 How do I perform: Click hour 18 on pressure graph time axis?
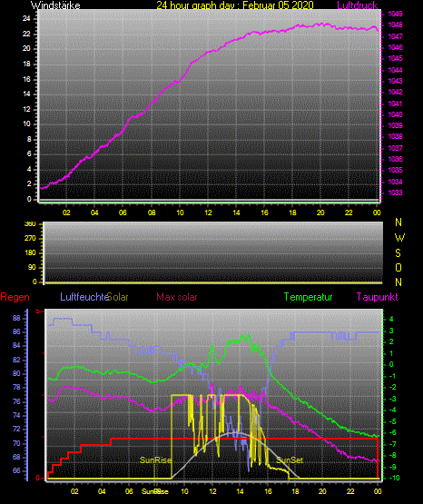292,212
